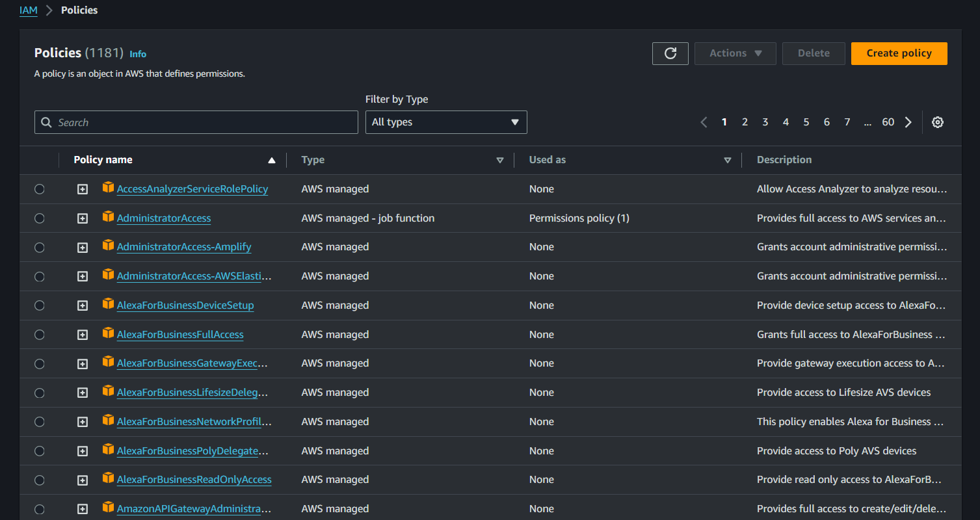Click the refresh policies icon button
The width and height of the screenshot is (980, 520).
[x=670, y=53]
